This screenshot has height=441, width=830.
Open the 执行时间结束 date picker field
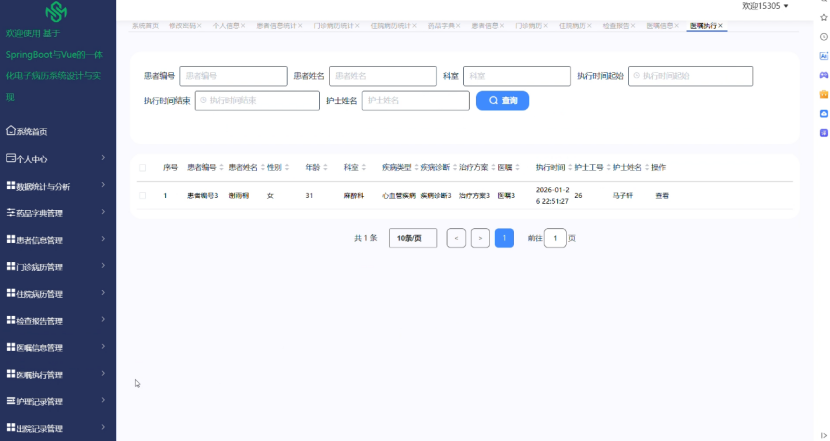257,101
